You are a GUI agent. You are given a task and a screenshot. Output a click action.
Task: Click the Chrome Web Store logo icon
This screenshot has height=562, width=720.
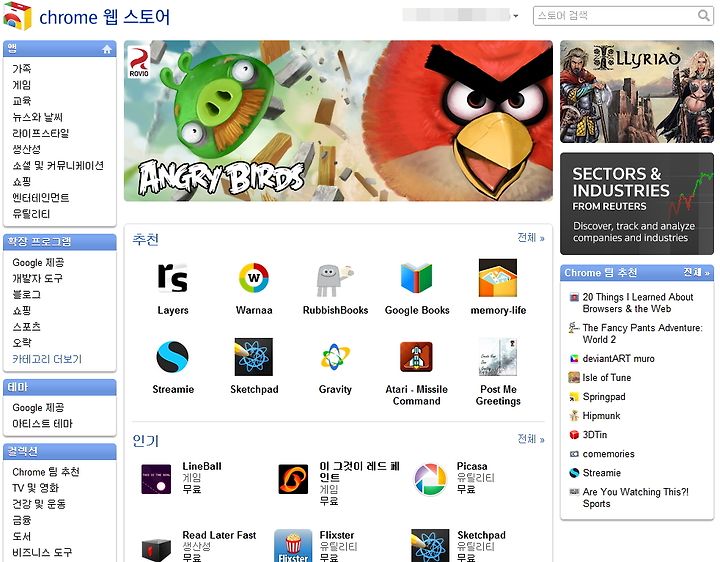point(17,16)
